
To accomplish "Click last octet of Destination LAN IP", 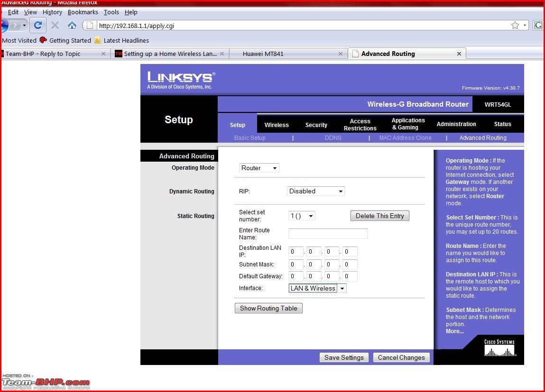I will (x=350, y=252).
